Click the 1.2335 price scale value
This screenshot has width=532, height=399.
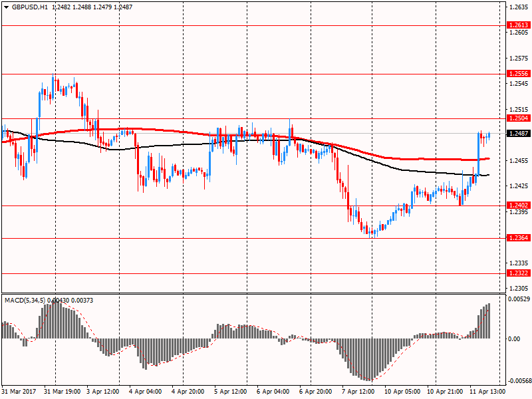point(519,263)
